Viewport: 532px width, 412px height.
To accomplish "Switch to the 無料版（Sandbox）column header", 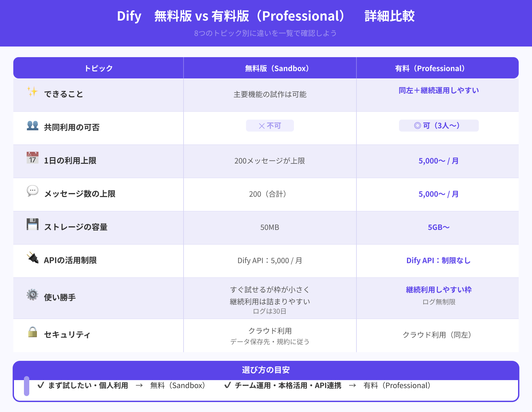I will point(277,68).
